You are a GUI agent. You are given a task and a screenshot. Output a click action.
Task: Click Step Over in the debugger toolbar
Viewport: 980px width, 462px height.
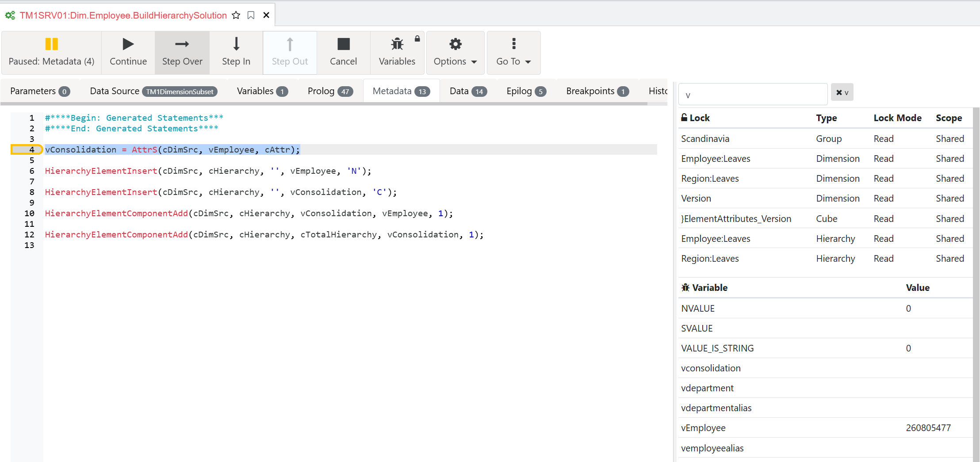coord(182,53)
